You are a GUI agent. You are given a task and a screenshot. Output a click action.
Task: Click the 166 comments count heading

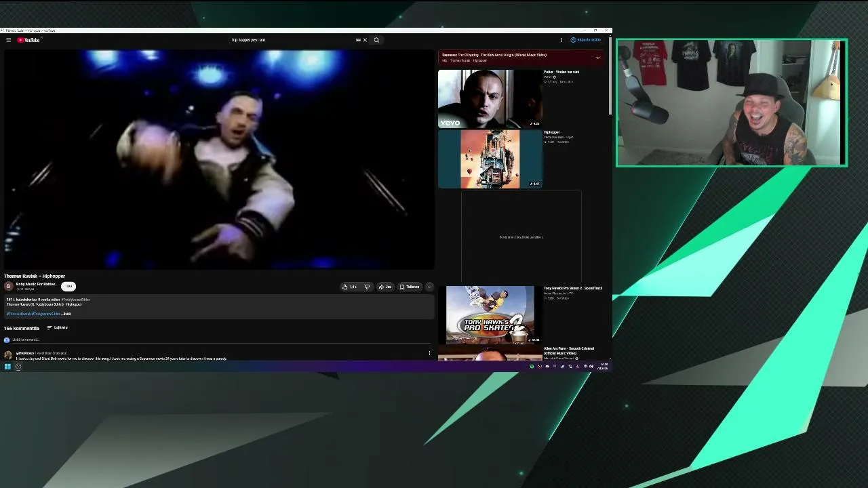22,328
